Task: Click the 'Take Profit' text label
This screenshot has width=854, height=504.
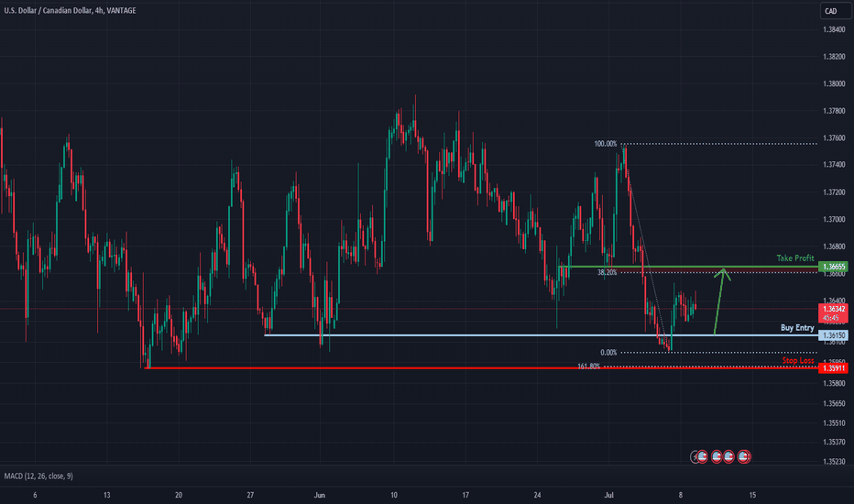Action: click(x=795, y=258)
